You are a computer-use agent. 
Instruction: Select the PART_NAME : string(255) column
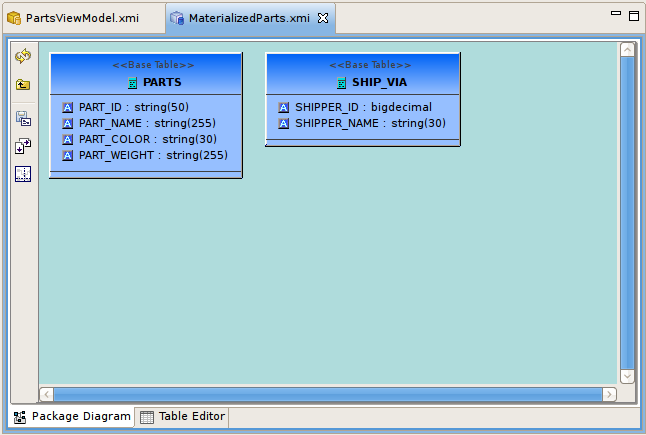pyautogui.click(x=147, y=123)
